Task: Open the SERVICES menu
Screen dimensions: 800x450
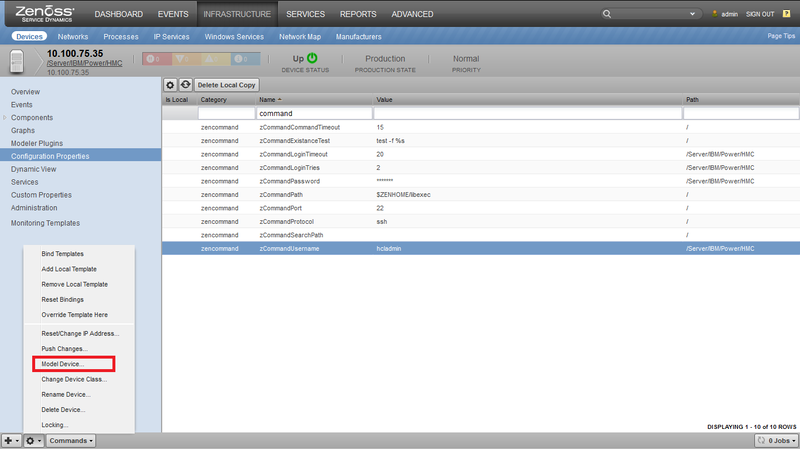Action: (x=305, y=14)
